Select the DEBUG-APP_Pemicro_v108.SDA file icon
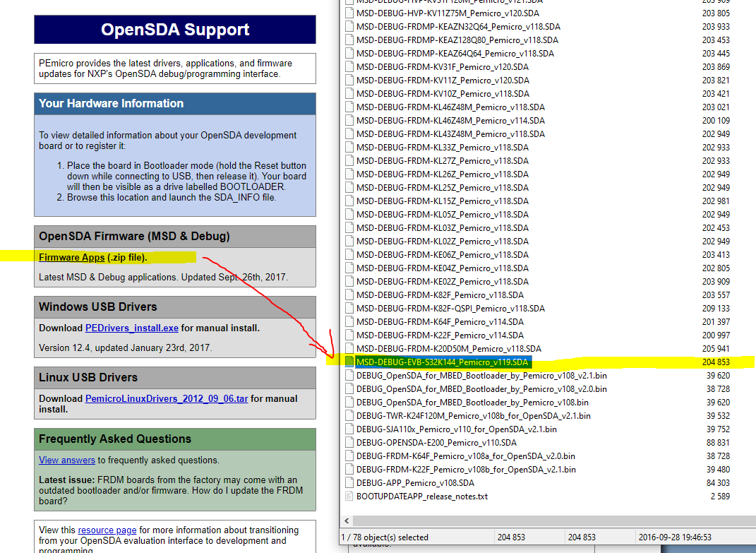Image resolution: width=756 pixels, height=553 pixels. (x=349, y=482)
